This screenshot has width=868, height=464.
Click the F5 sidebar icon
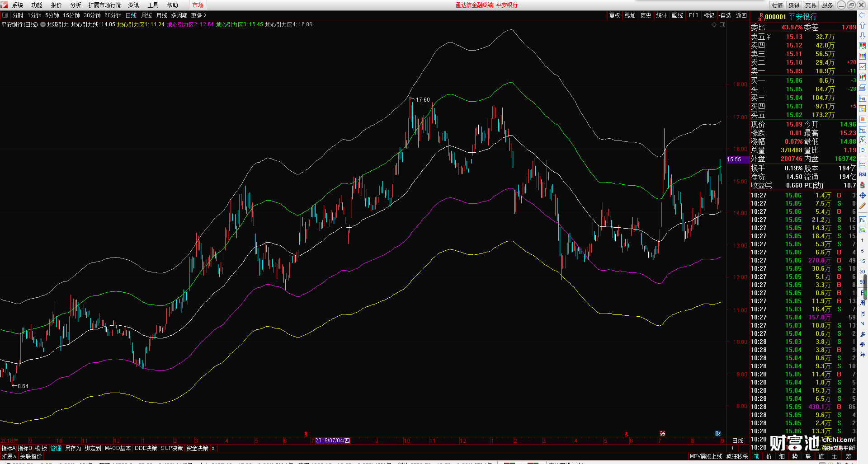(x=863, y=220)
